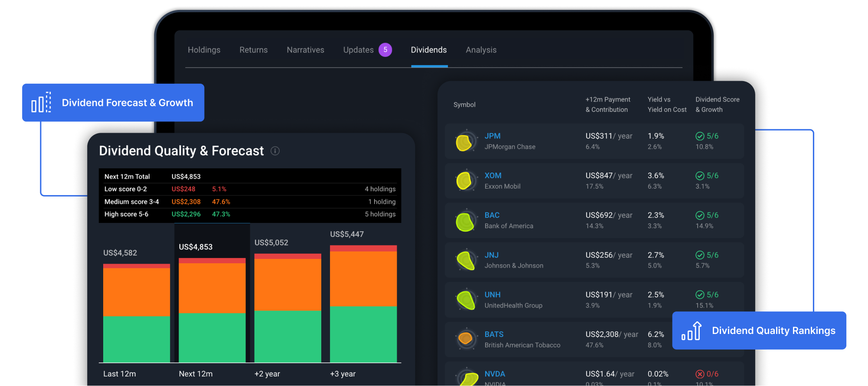Click the bar chart icon in Dividend Forecast label
This screenshot has height=386, width=868.
(x=41, y=103)
